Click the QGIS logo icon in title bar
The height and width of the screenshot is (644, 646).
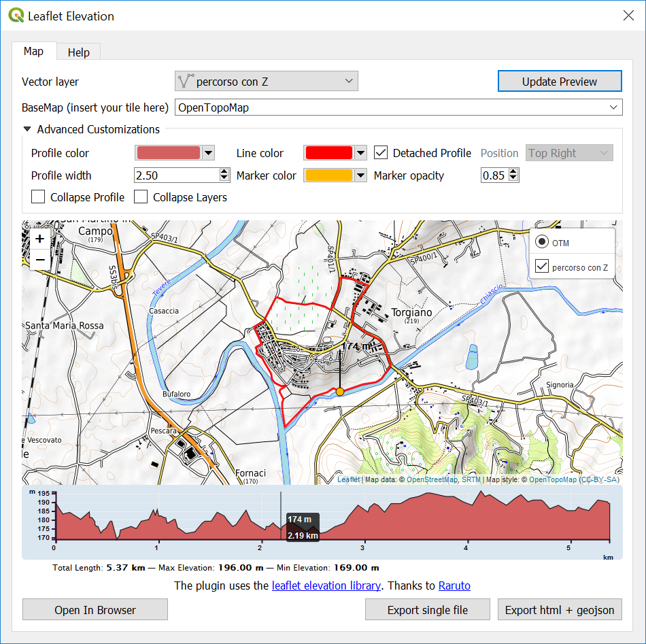tap(16, 16)
